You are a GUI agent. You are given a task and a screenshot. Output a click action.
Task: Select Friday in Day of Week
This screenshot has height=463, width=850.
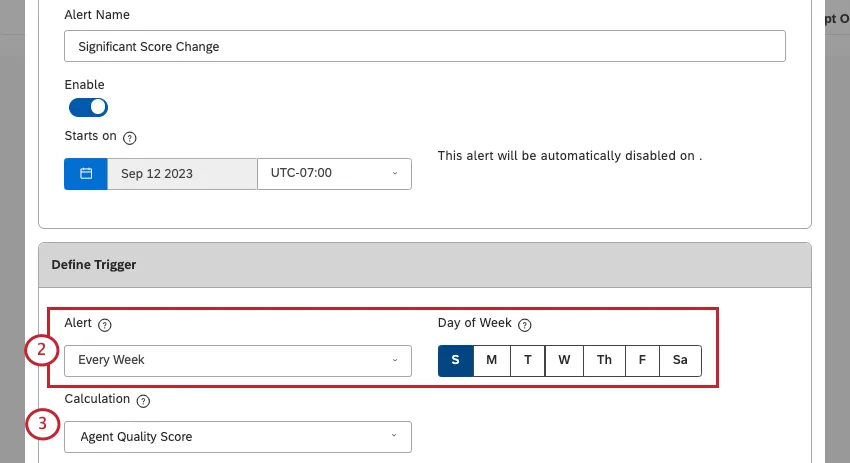pos(642,360)
